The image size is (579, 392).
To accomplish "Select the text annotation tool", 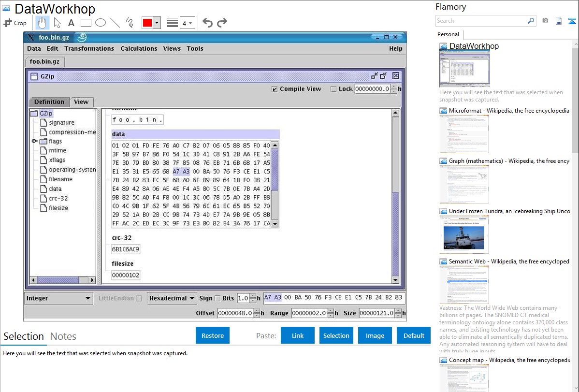I will 71,23.
